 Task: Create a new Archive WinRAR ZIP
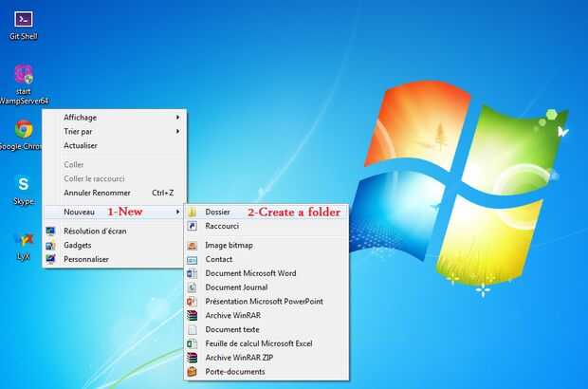(x=266, y=358)
